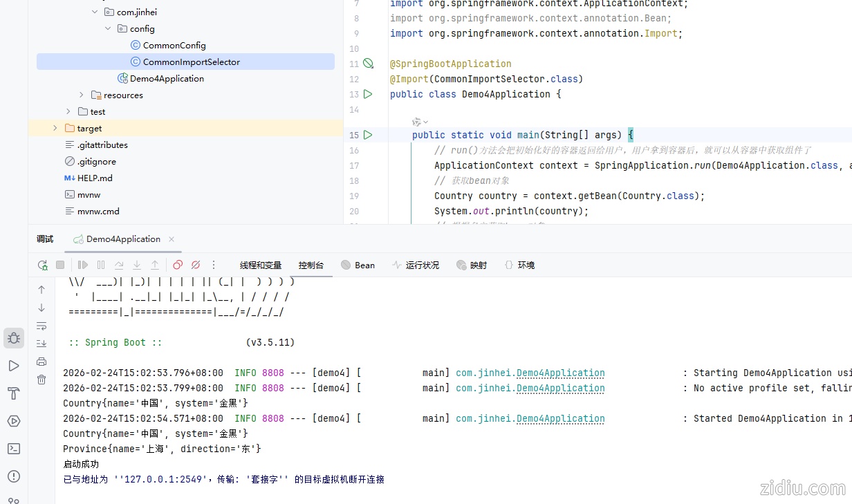Switch to the Bean tab
This screenshot has height=504, width=852.
pos(358,265)
